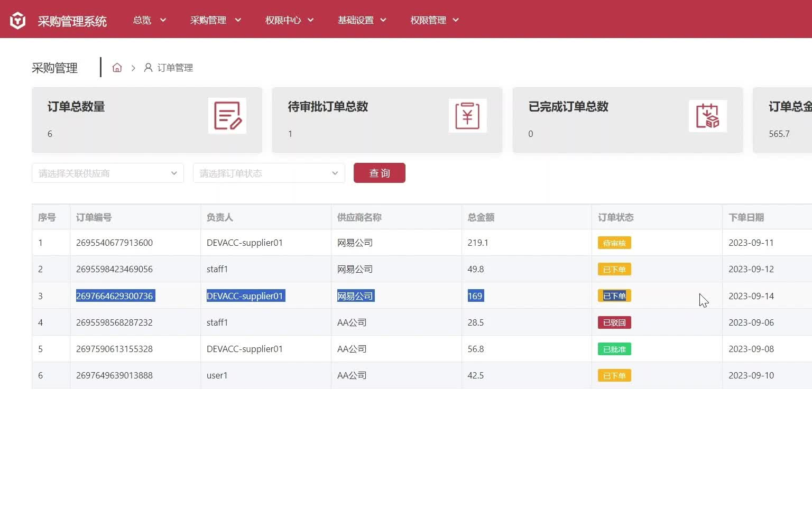Screen dimensions: 812x508
Task: Open the 请选择关联供应商 dropdown
Action: [108, 173]
